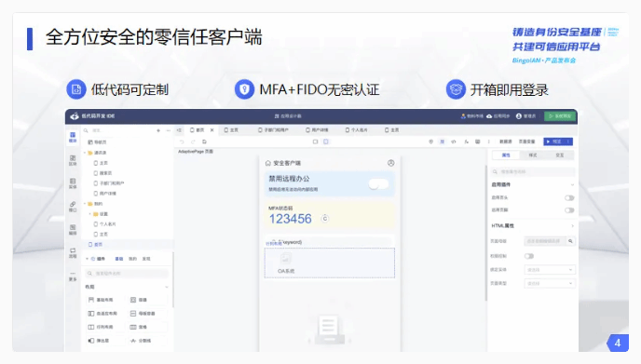
Task: Click the IDE logo in the top bar
Action: click(75, 116)
